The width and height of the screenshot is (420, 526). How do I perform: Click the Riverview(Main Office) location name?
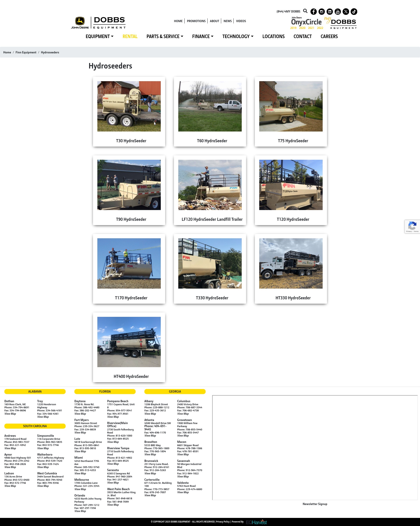pyautogui.click(x=117, y=425)
